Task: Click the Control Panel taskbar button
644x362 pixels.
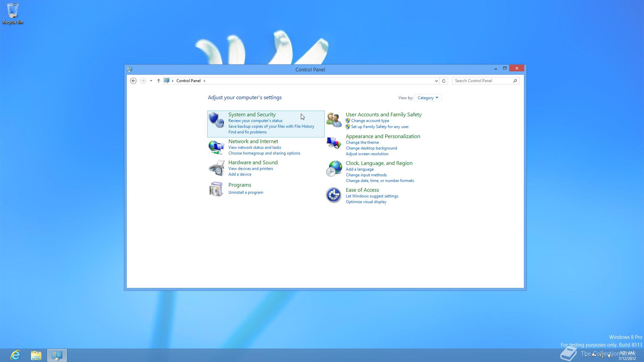Action: pyautogui.click(x=57, y=355)
